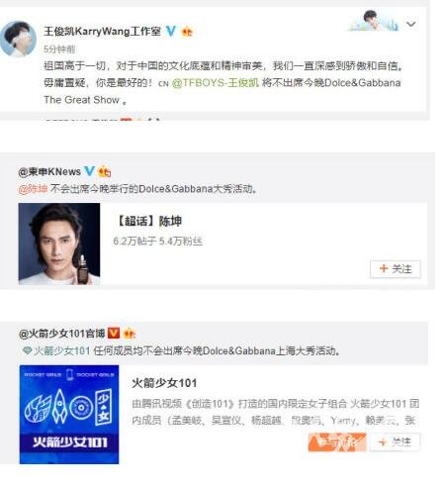Click the 火箭少女101 blue logo thumbnail
The image size is (448, 490).
[x=69, y=415]
